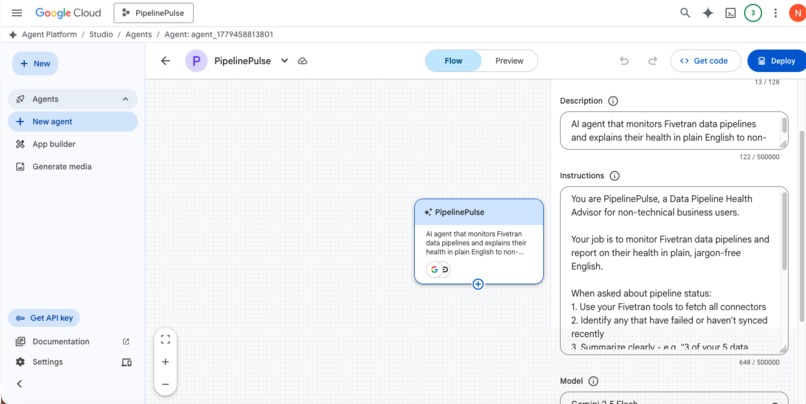Open Settings in sidebar
Image resolution: width=806 pixels, height=404 pixels.
pos(47,362)
